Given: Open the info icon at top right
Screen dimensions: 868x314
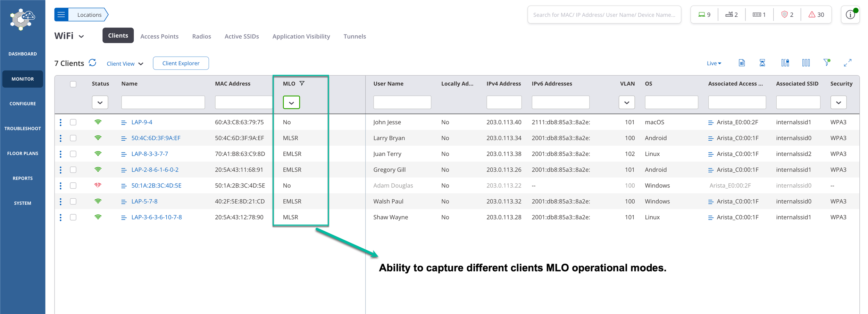Looking at the screenshot, I should 850,14.
